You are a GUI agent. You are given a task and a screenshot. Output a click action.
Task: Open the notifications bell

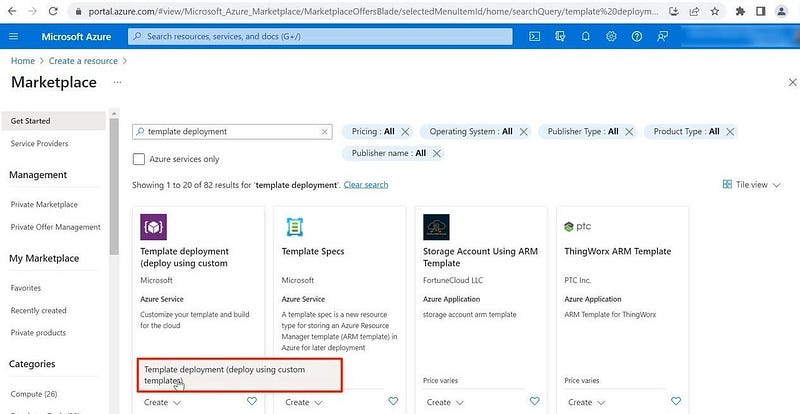coord(586,36)
